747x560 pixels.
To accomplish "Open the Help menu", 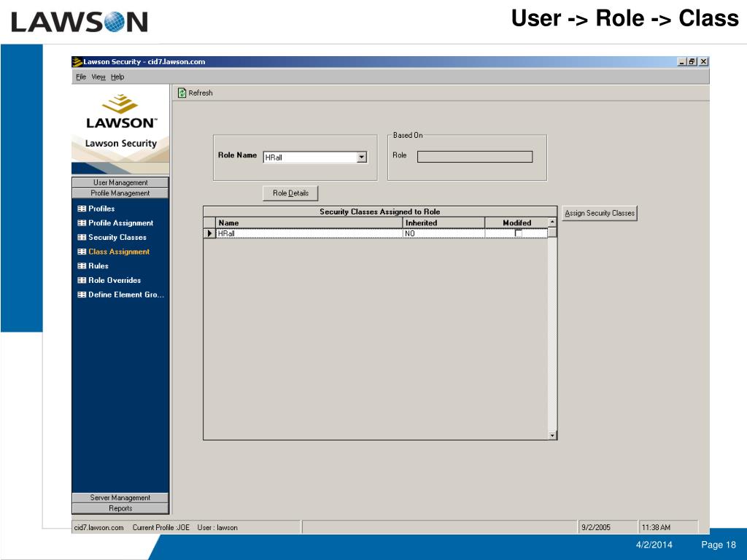I will click(117, 77).
